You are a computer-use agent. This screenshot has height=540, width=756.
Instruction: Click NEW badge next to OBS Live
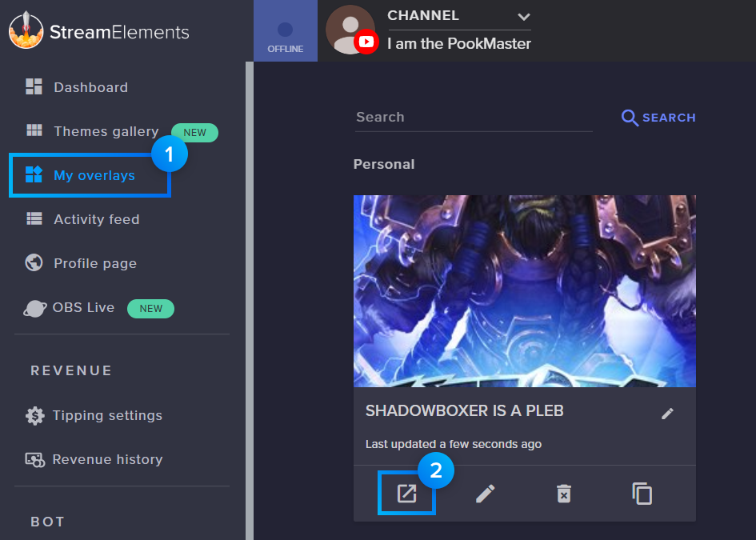151,309
